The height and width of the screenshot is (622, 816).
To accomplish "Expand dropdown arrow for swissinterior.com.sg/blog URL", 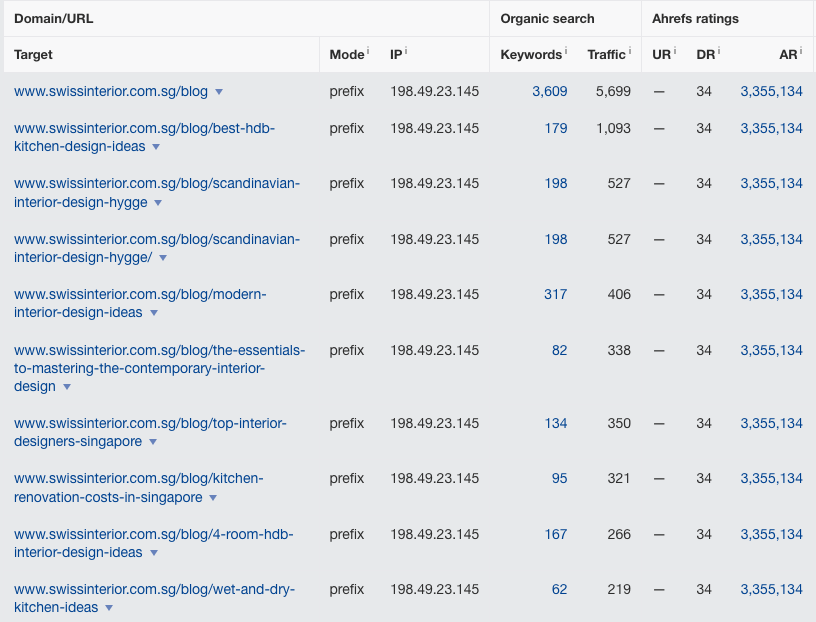I will [x=219, y=92].
